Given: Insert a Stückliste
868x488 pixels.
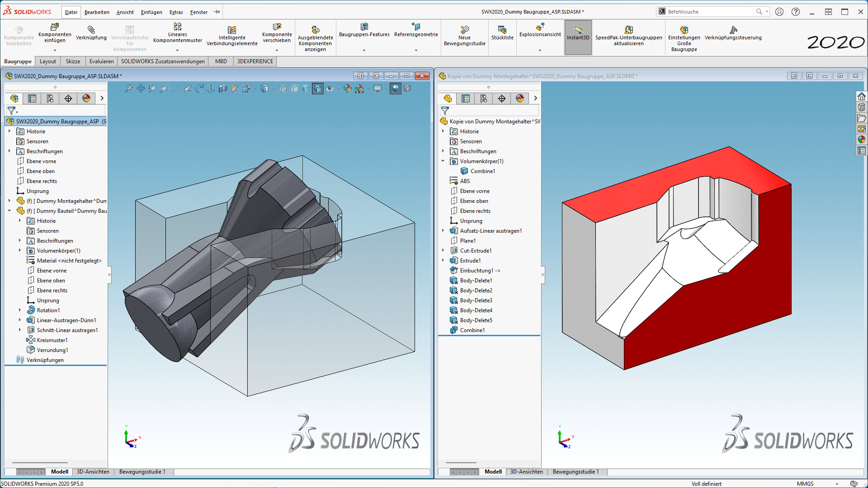Looking at the screenshot, I should (502, 33).
